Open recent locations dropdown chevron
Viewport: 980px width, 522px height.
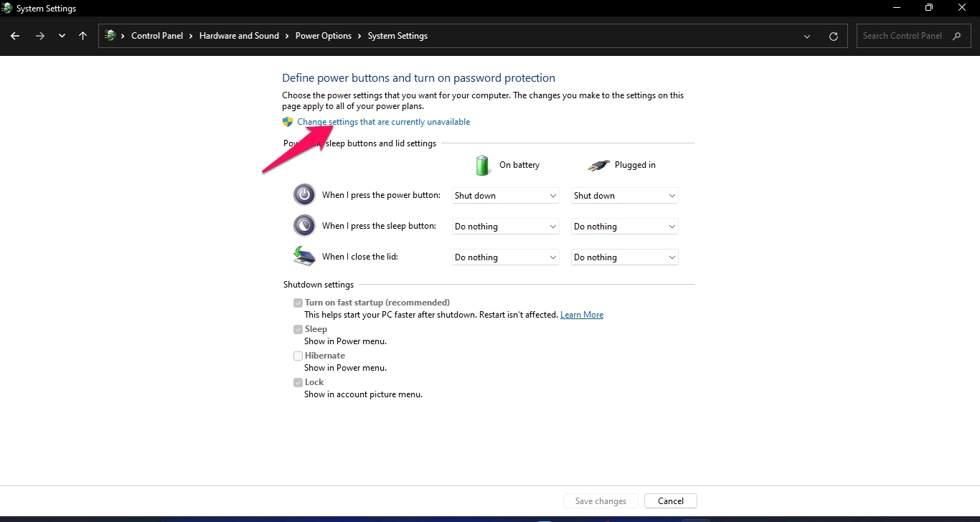click(62, 36)
